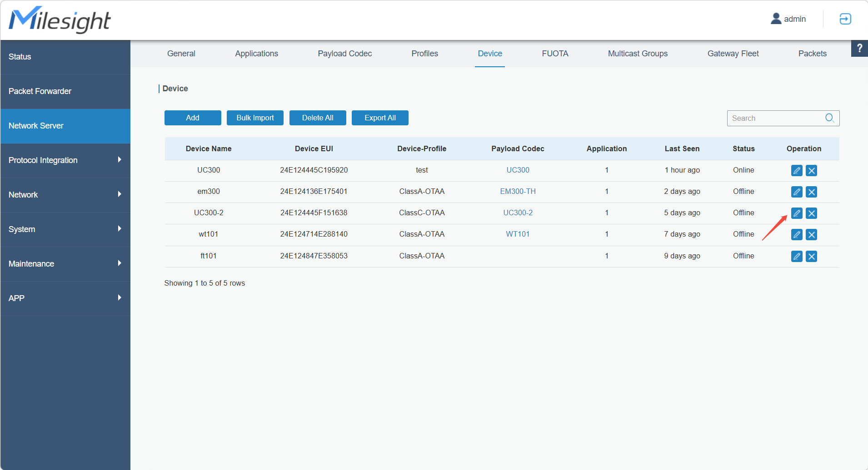Expand the APP sidebar menu
This screenshot has height=470, width=868.
tap(65, 298)
